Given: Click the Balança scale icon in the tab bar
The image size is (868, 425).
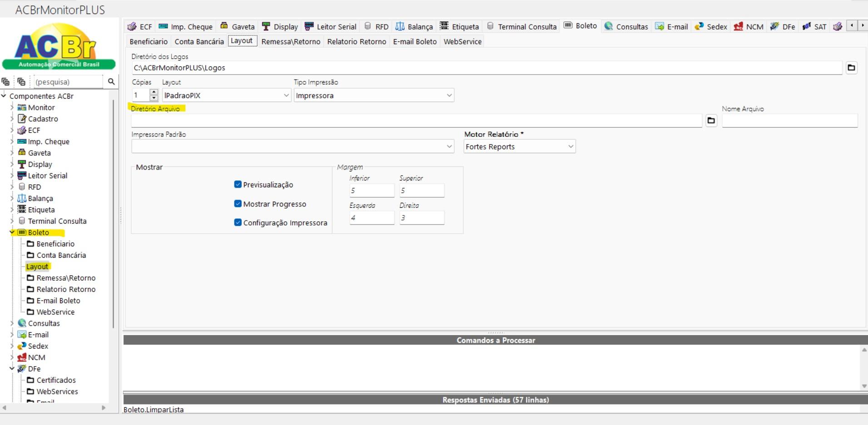Looking at the screenshot, I should 400,26.
